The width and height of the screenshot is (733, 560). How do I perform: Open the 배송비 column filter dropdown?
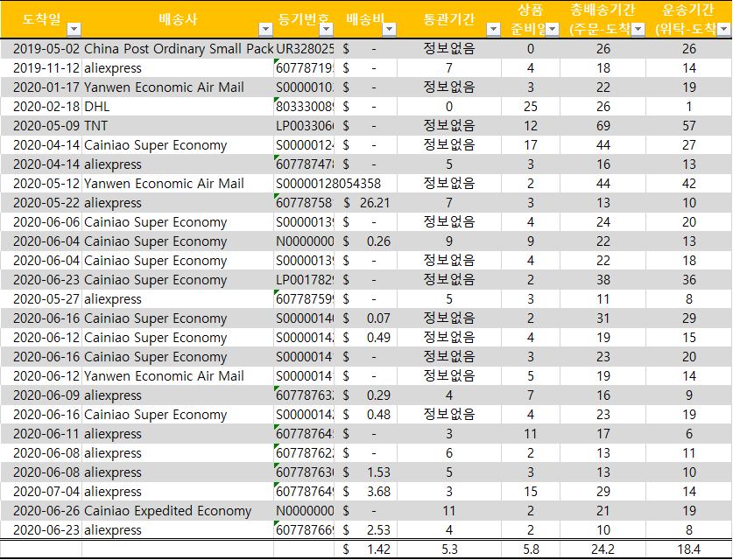(389, 30)
